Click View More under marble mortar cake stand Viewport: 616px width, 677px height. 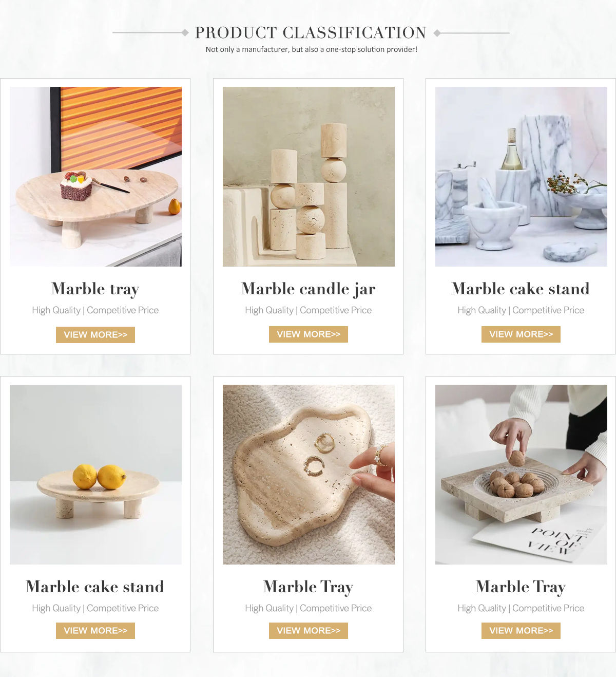click(x=521, y=334)
